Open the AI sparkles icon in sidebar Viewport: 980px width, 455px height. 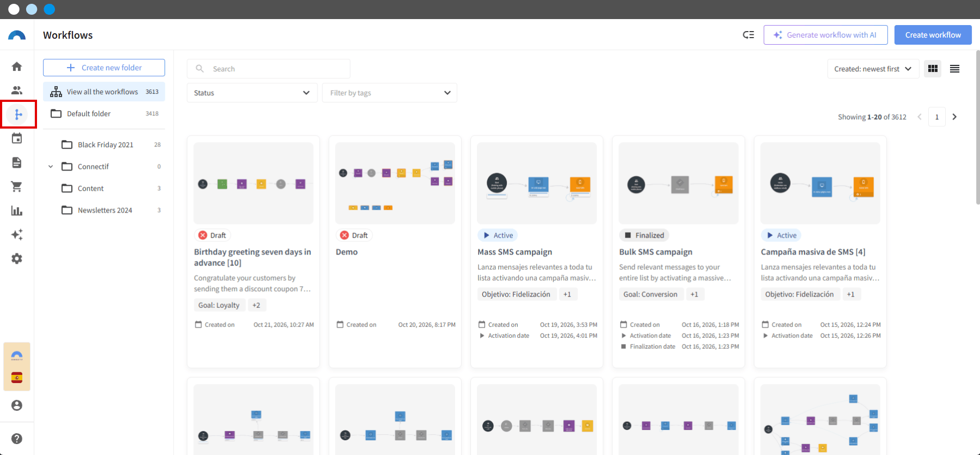pos(17,234)
